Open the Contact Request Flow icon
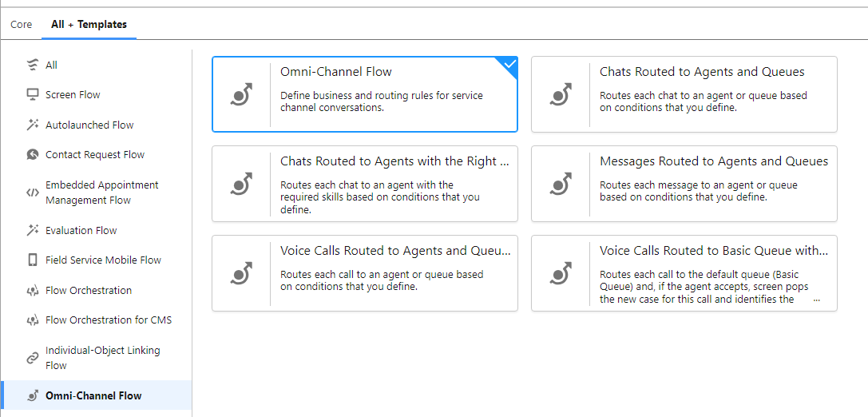 pyautogui.click(x=33, y=155)
